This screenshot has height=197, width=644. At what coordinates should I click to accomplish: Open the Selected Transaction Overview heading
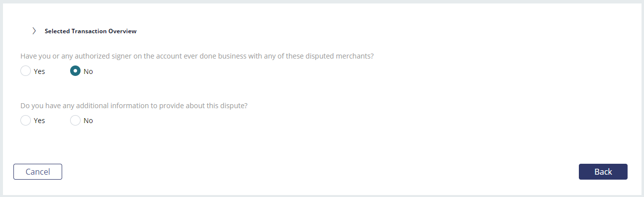point(91,31)
